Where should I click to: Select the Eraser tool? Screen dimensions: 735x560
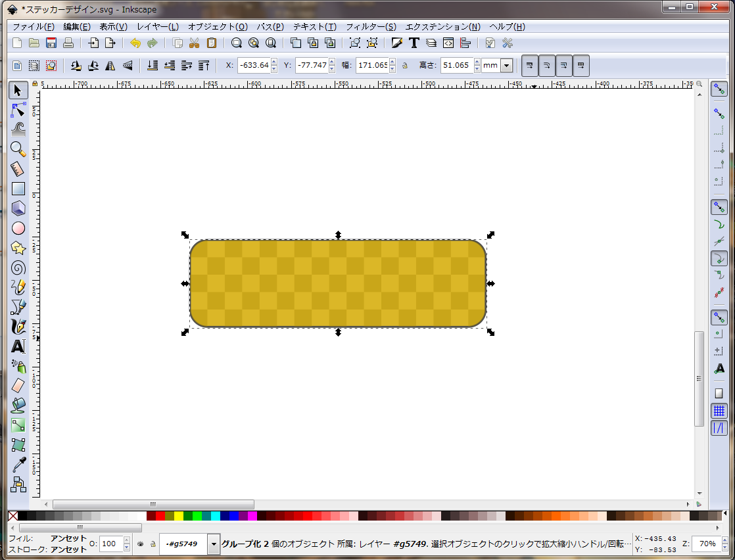click(18, 385)
